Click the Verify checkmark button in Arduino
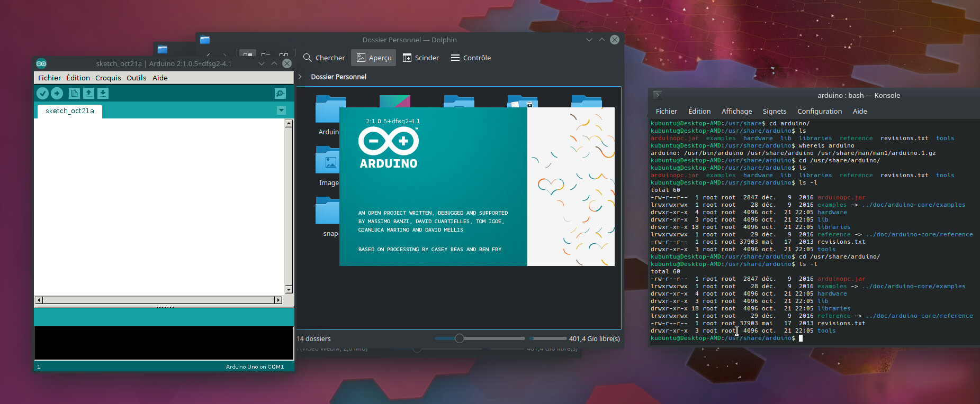Image resolution: width=980 pixels, height=404 pixels. (x=42, y=94)
